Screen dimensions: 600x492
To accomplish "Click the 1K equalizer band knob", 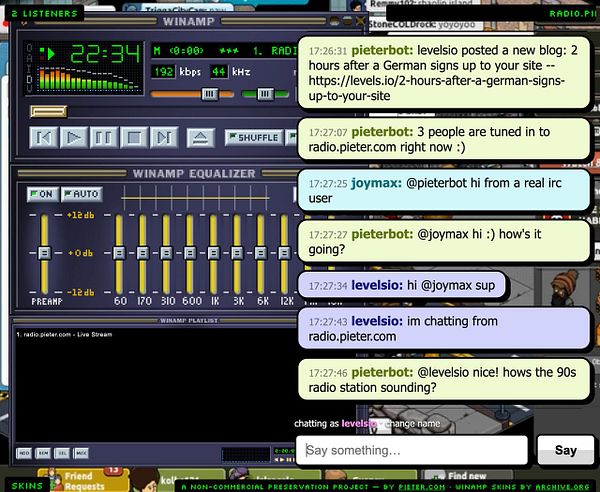I will pyautogui.click(x=214, y=253).
